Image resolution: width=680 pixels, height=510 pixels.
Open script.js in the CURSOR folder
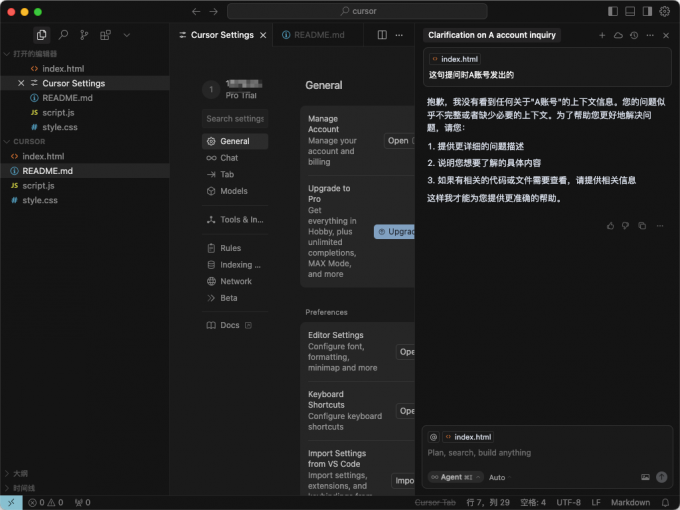click(85, 186)
